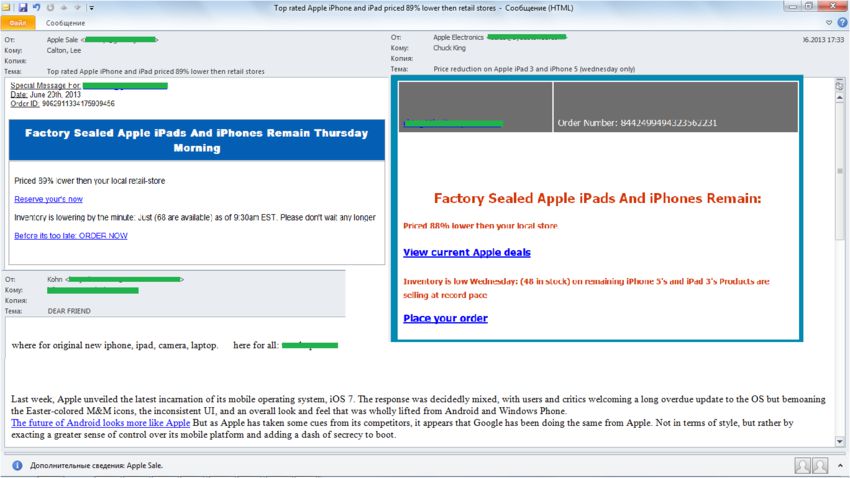Viewport: 850px width, 478px height.
Task: Click the greyed Redo icon
Action: pyautogui.click(x=50, y=8)
